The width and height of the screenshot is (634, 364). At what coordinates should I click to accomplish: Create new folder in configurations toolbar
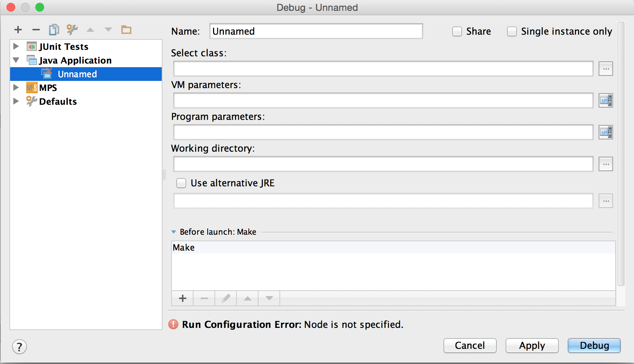[126, 30]
